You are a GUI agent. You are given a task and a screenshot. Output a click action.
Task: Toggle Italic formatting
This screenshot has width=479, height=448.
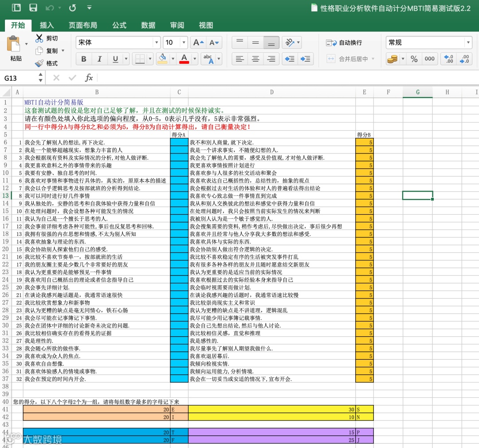click(99, 59)
